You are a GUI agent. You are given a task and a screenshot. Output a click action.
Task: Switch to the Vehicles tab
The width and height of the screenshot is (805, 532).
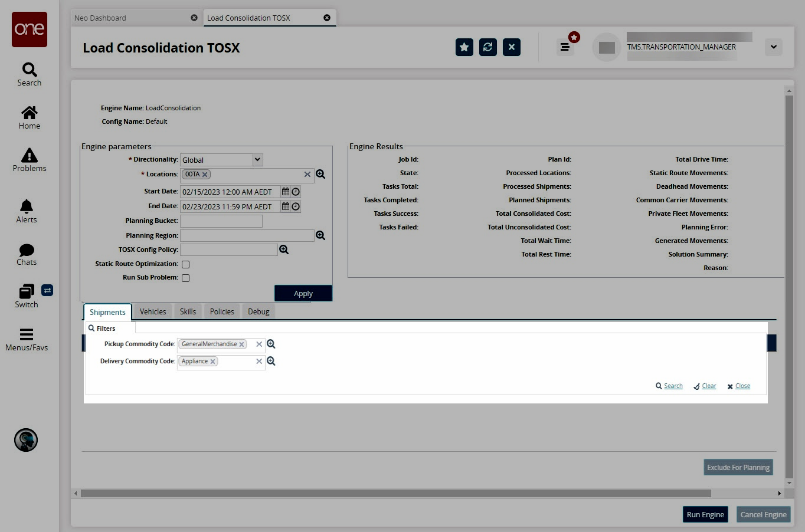[x=153, y=311]
